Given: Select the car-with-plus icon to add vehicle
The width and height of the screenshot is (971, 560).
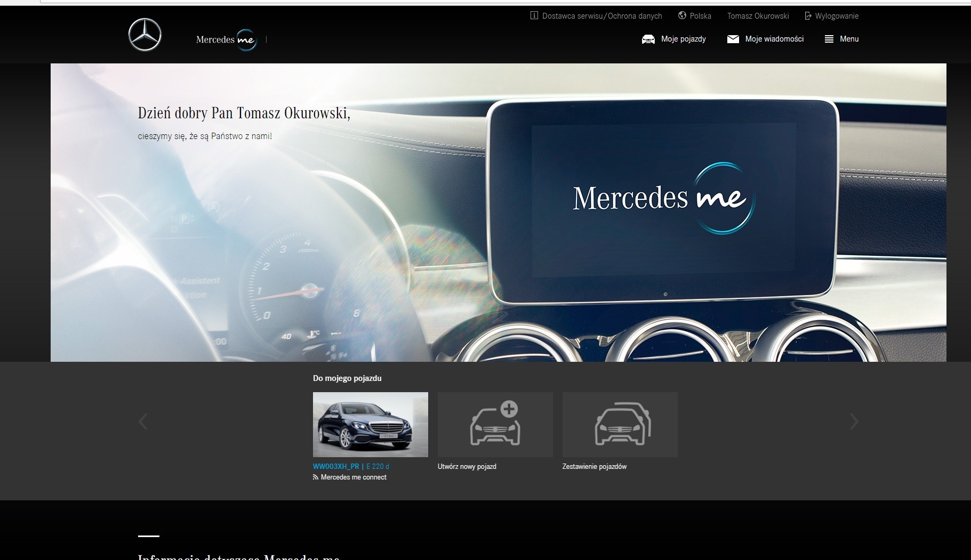Looking at the screenshot, I should coord(495,425).
